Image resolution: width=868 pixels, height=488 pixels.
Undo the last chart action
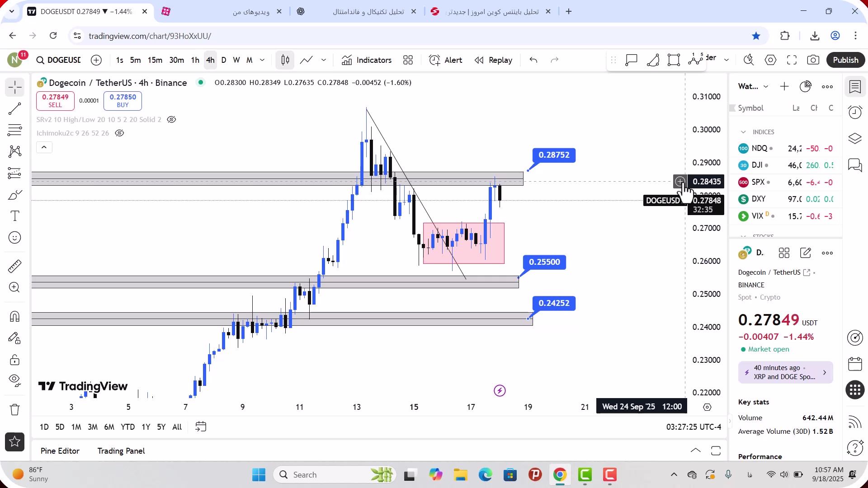(x=533, y=60)
